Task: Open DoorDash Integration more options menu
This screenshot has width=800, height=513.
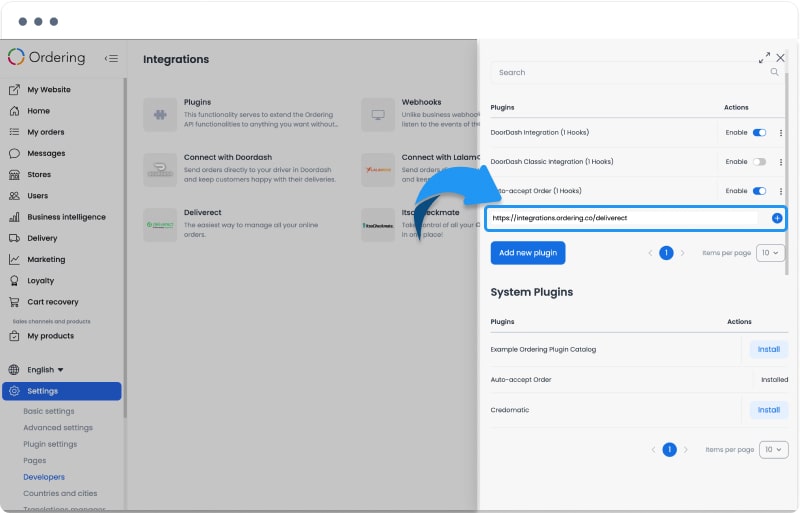Action: pos(781,133)
